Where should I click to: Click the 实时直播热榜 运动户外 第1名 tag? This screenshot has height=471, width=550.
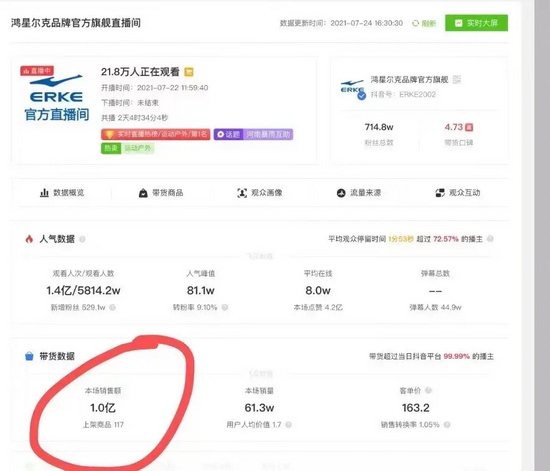click(156, 134)
